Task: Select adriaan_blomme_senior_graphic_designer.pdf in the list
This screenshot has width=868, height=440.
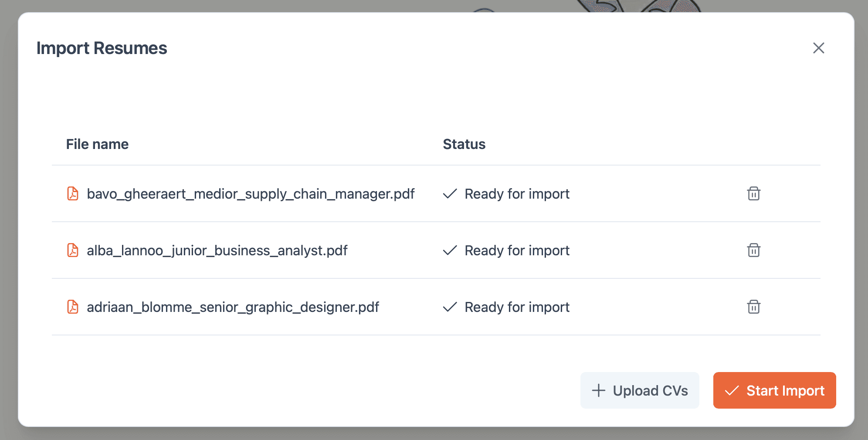Action: click(x=234, y=307)
